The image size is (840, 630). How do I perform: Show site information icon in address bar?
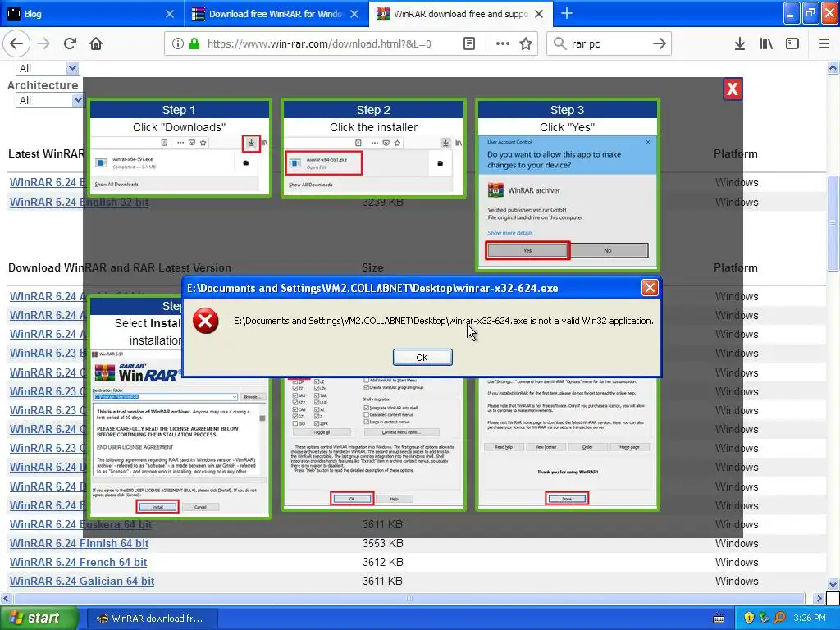[x=178, y=43]
